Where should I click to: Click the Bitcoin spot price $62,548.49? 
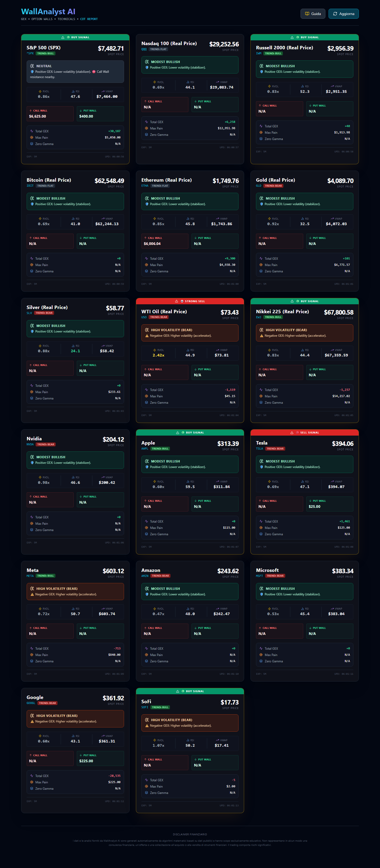tap(109, 181)
